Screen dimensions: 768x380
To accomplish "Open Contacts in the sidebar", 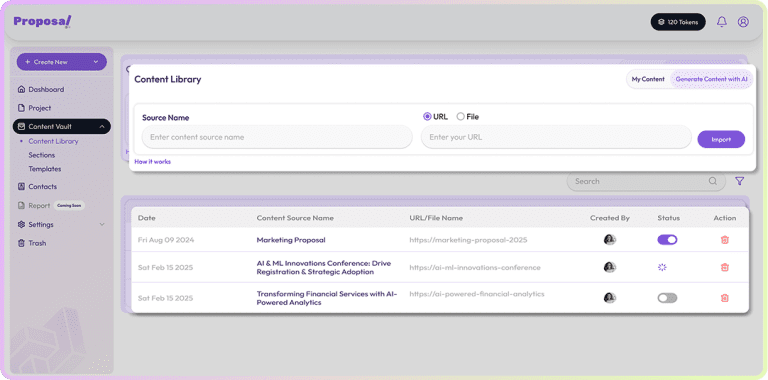I will pos(43,187).
